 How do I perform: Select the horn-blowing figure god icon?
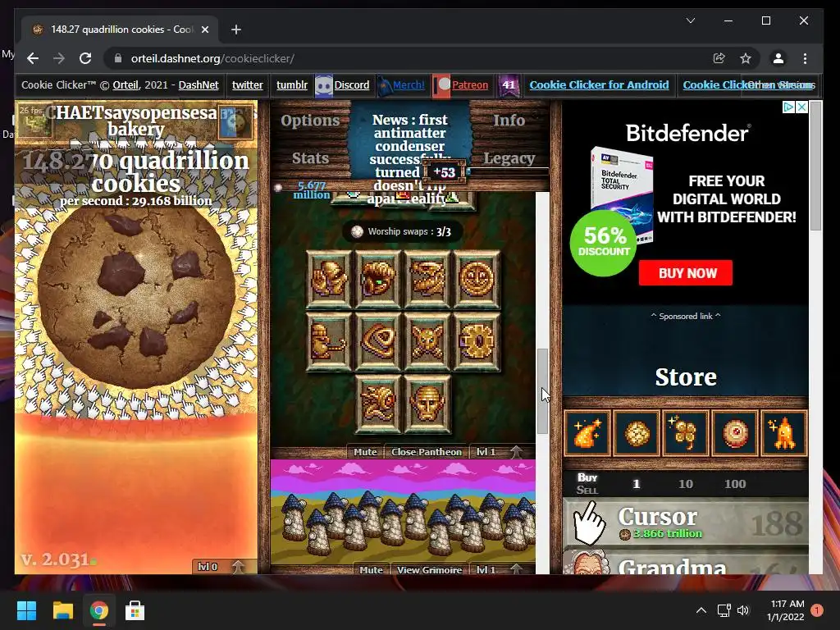tap(329, 342)
